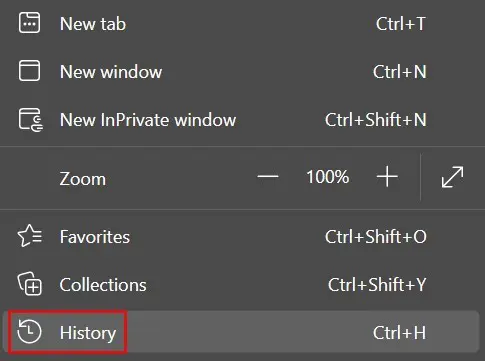Open the New tab menu entry
Screen dimensions: 485x361
(x=242, y=24)
